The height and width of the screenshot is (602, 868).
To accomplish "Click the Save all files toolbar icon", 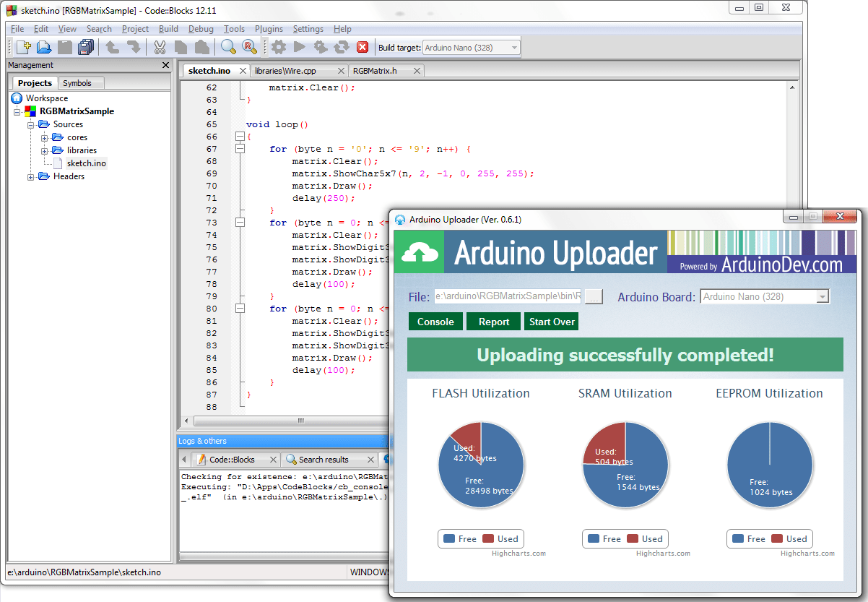I will tap(85, 46).
